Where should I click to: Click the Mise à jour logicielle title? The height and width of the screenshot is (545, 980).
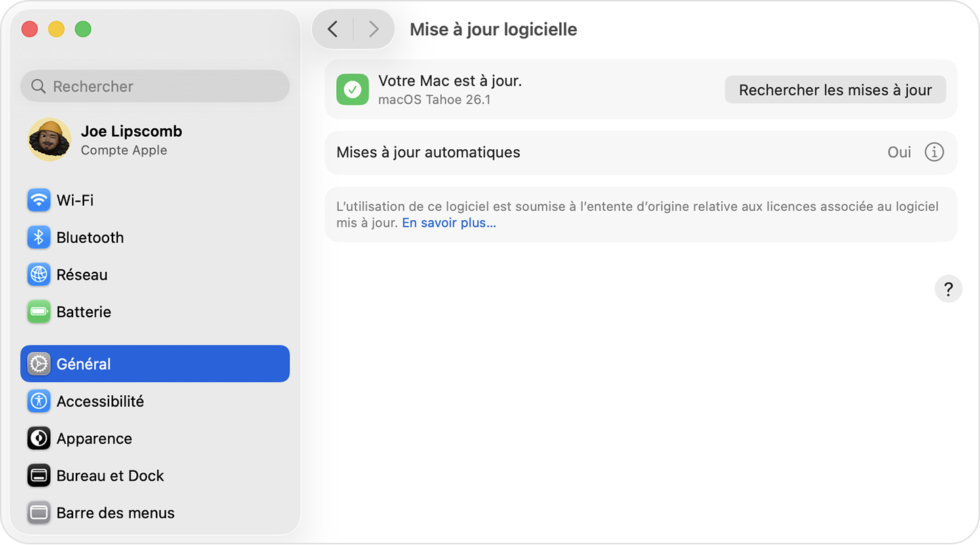[493, 30]
